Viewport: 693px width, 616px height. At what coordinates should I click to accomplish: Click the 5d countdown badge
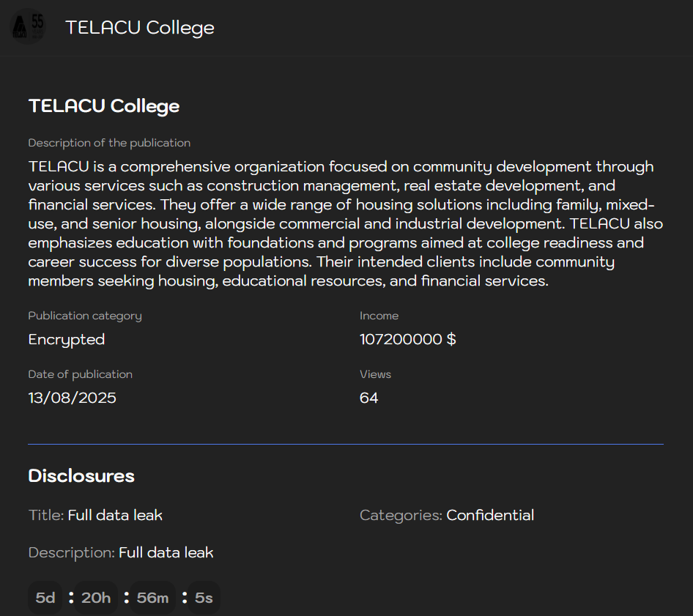coord(45,598)
